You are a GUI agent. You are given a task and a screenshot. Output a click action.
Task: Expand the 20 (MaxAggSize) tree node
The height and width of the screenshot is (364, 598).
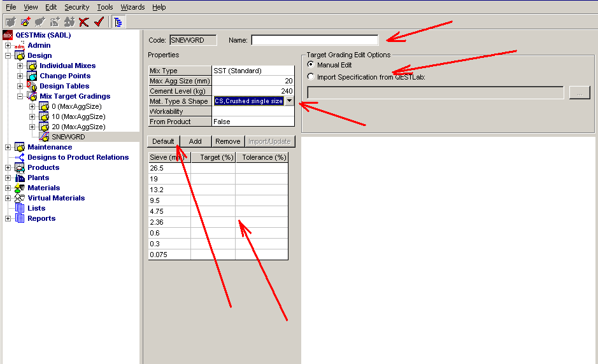(32, 127)
